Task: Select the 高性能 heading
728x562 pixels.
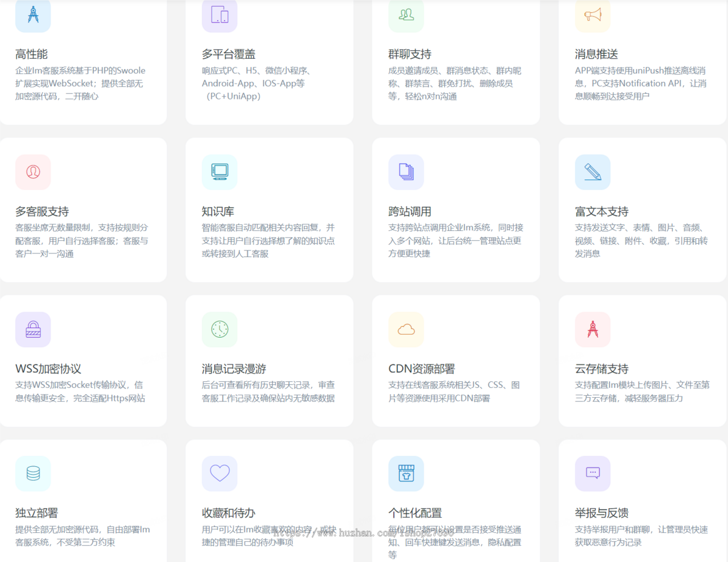Action: click(32, 54)
